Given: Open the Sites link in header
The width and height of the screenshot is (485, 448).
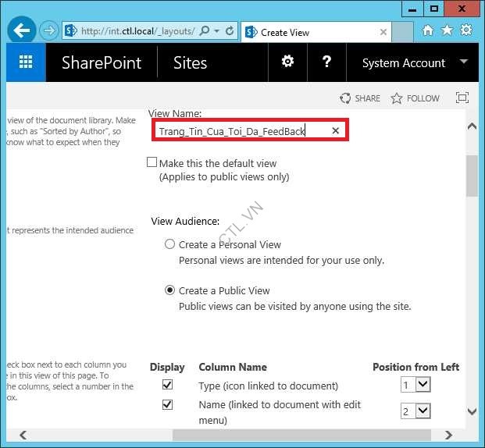Looking at the screenshot, I should (x=190, y=63).
